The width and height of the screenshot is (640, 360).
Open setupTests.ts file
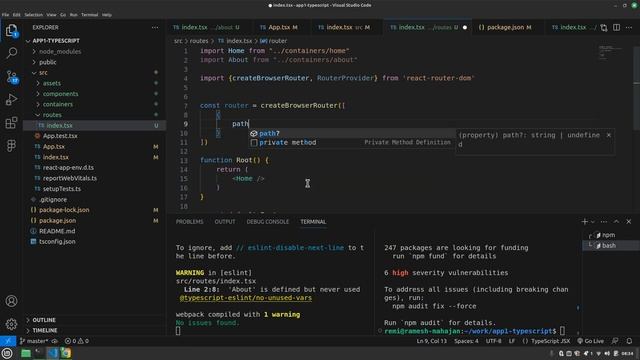pos(62,189)
